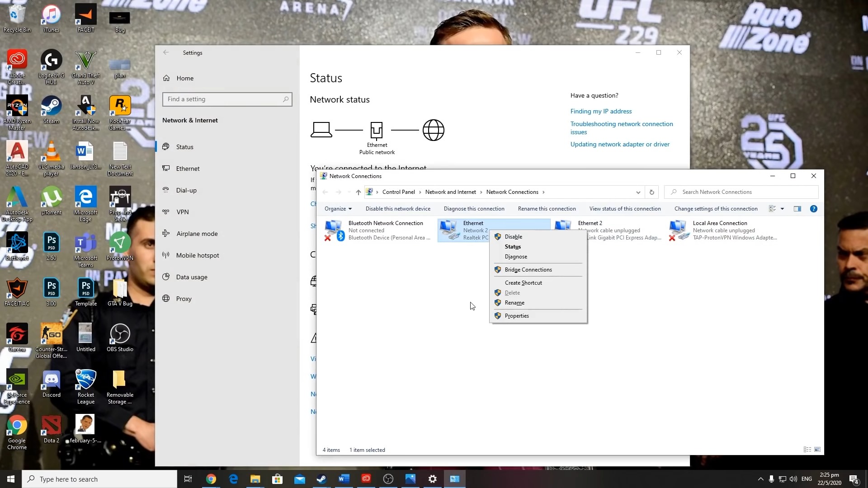Screen dimensions: 868x488
Task: Select the Local Area Connection adapter
Action: click(x=723, y=230)
